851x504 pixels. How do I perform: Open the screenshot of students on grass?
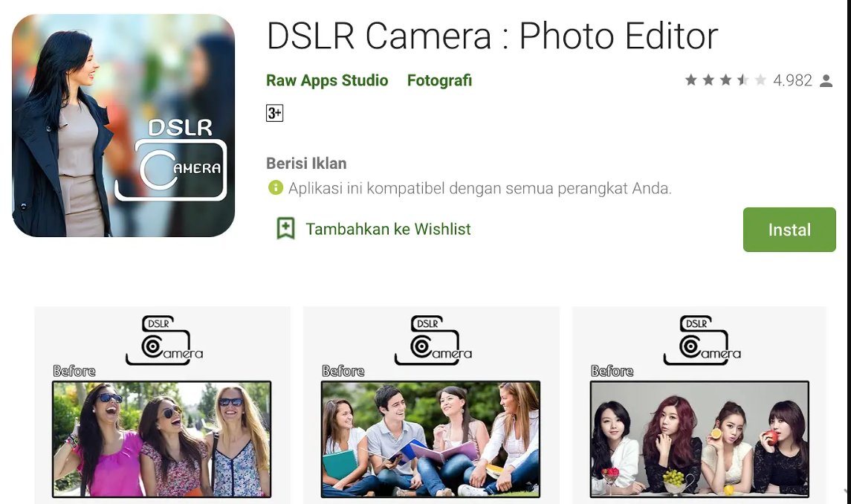click(430, 439)
